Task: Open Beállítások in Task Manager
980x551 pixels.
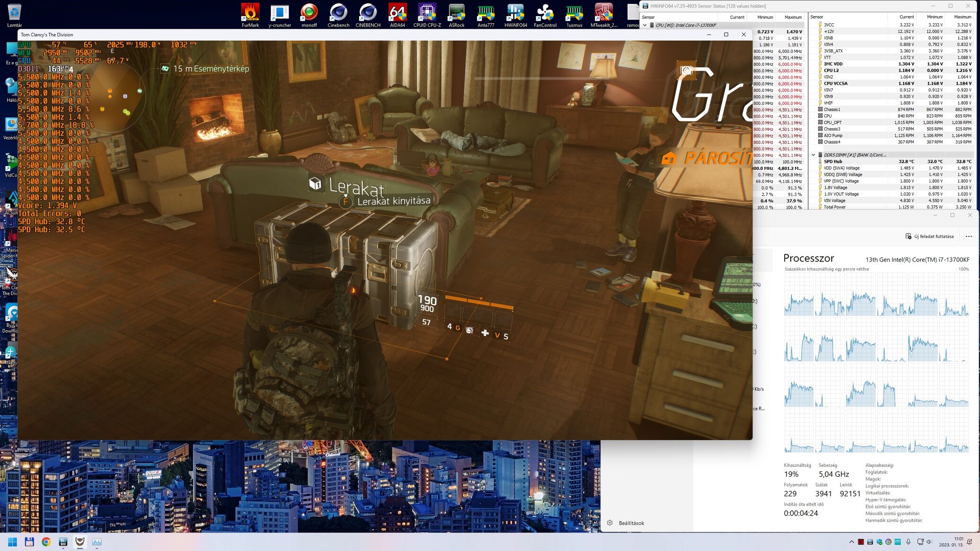Action: (x=626, y=523)
